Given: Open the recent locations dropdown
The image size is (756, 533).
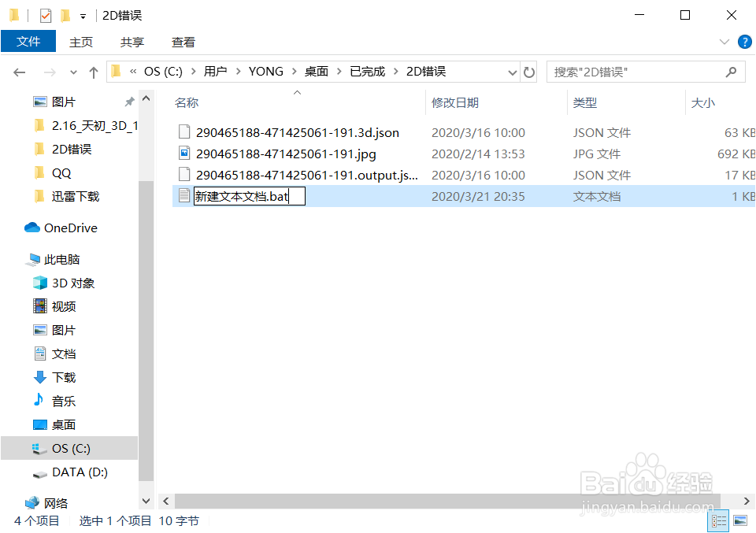Looking at the screenshot, I should point(73,72).
